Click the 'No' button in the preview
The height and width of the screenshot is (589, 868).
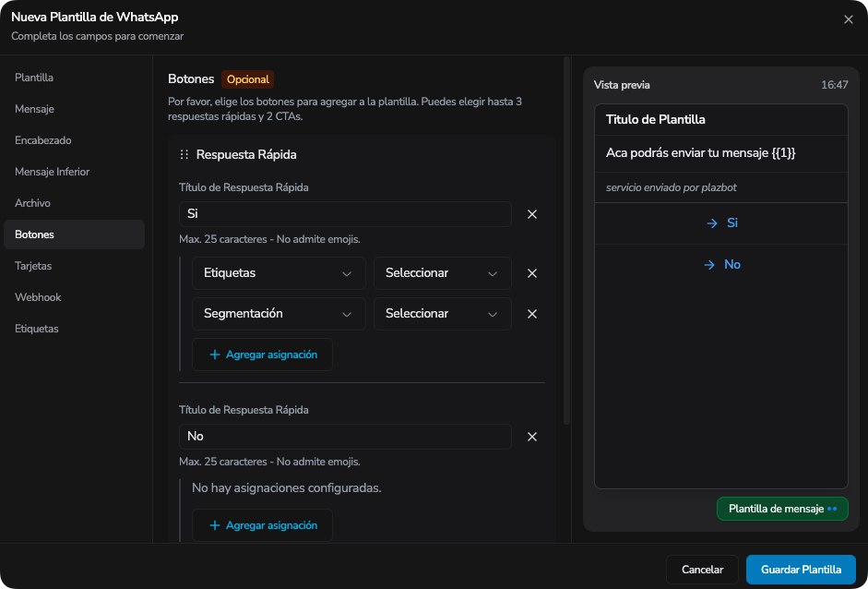point(721,265)
